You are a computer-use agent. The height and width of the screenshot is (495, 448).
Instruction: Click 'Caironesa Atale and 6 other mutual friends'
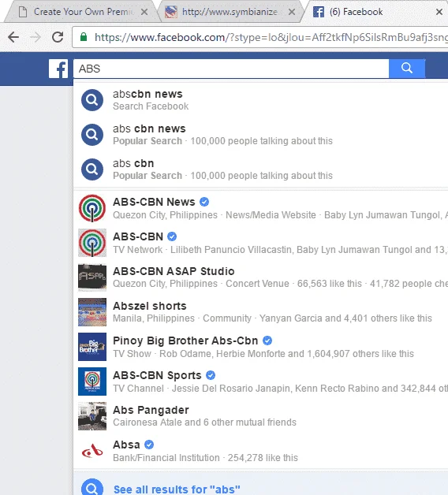[205, 422]
